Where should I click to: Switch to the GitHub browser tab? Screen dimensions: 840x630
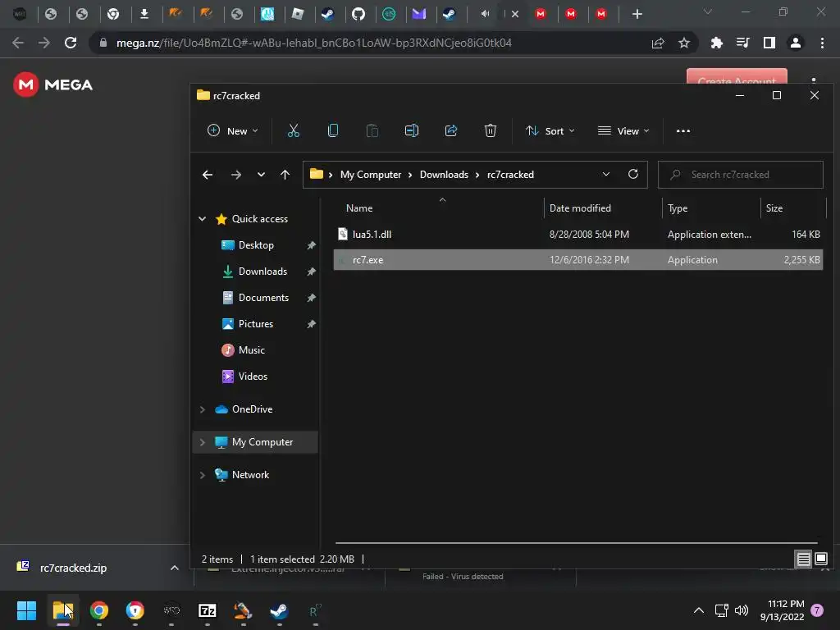358,14
